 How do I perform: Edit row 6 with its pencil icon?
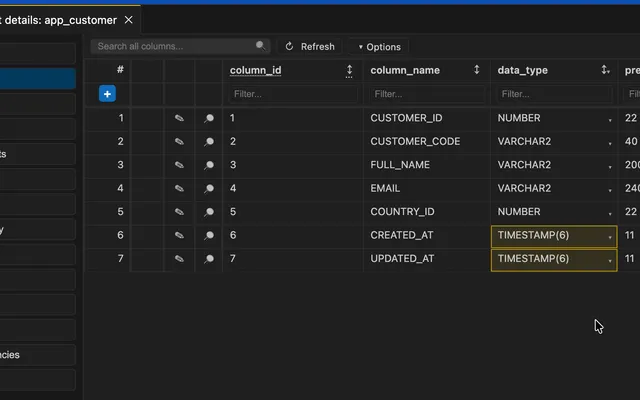point(179,236)
